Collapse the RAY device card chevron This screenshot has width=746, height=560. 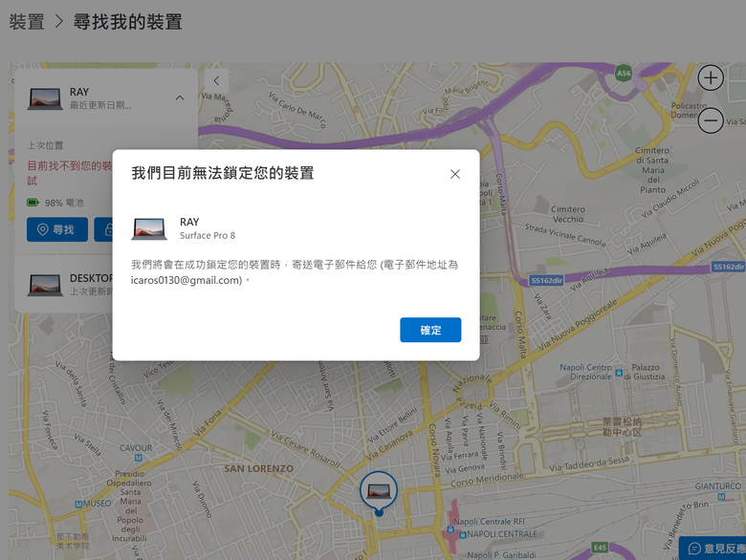(x=180, y=97)
